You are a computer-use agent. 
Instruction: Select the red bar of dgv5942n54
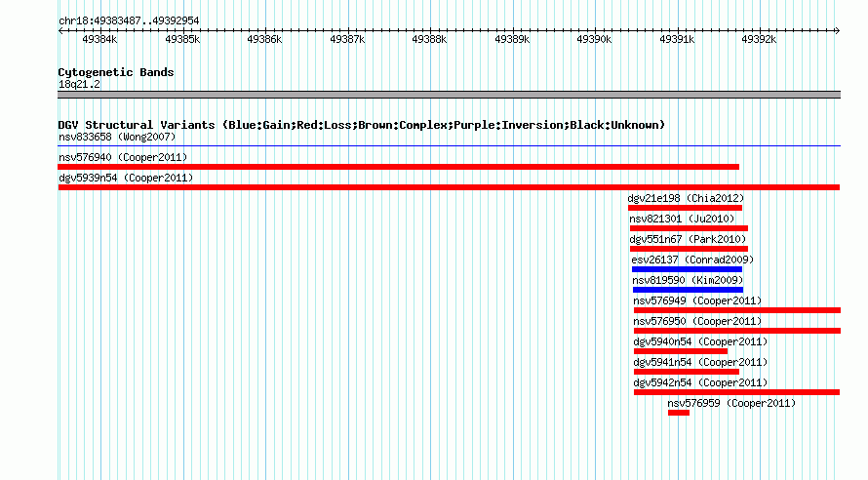point(736,392)
